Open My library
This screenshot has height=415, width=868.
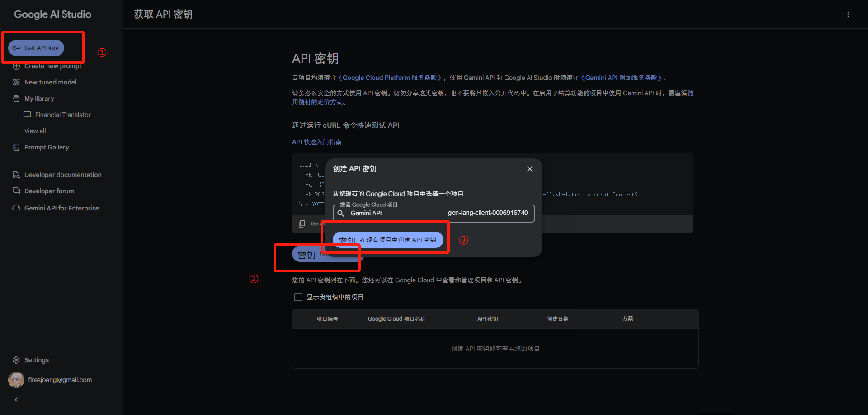[39, 98]
